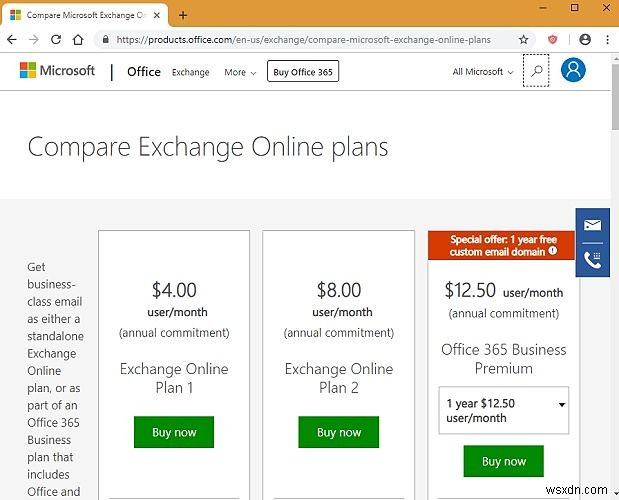Open the Microsoft search magnifier
The height and width of the screenshot is (500, 619).
pos(536,72)
